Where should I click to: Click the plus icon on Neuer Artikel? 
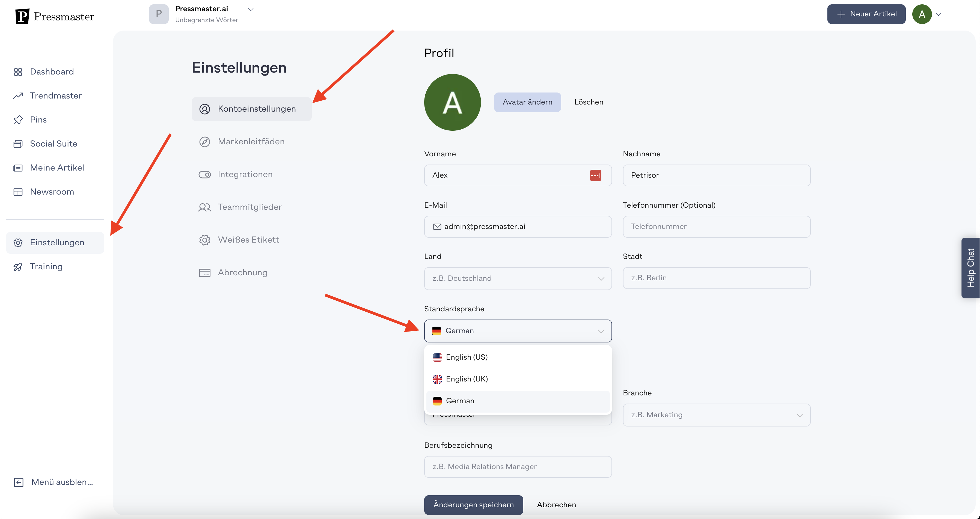coord(841,14)
